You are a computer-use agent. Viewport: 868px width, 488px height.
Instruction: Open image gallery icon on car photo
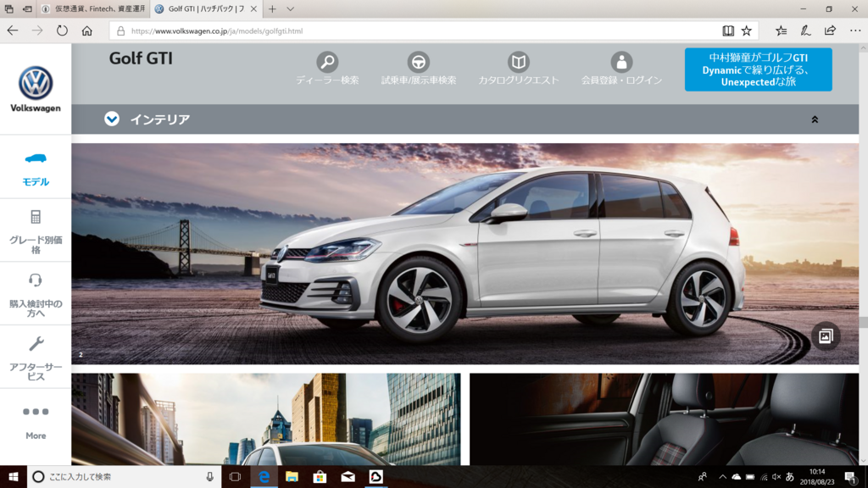point(826,335)
